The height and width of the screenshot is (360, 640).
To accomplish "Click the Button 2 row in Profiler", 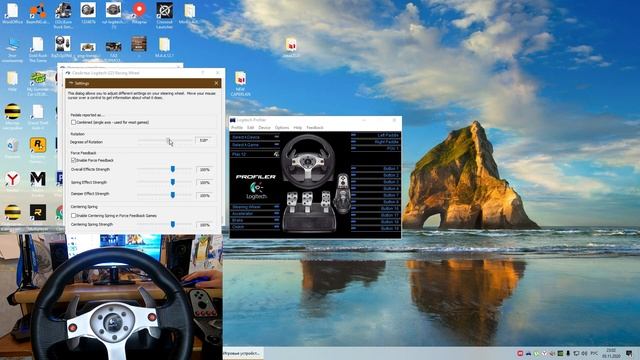I will [x=375, y=175].
